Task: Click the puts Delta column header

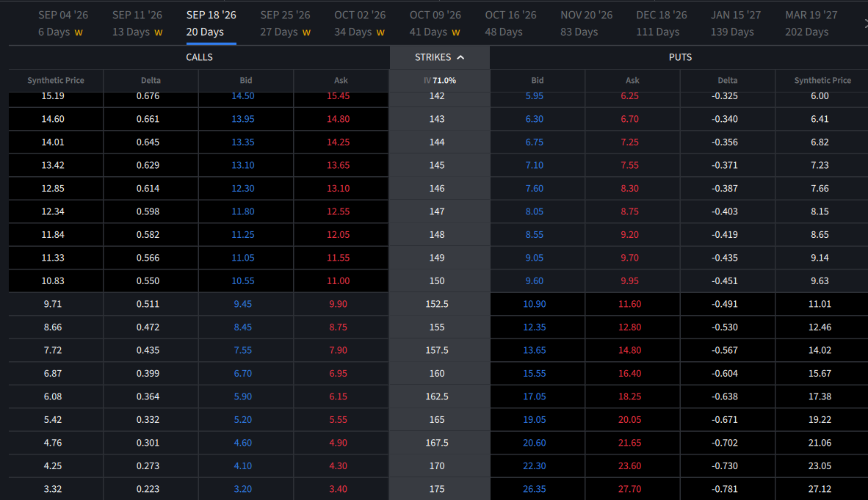Action: click(x=728, y=80)
